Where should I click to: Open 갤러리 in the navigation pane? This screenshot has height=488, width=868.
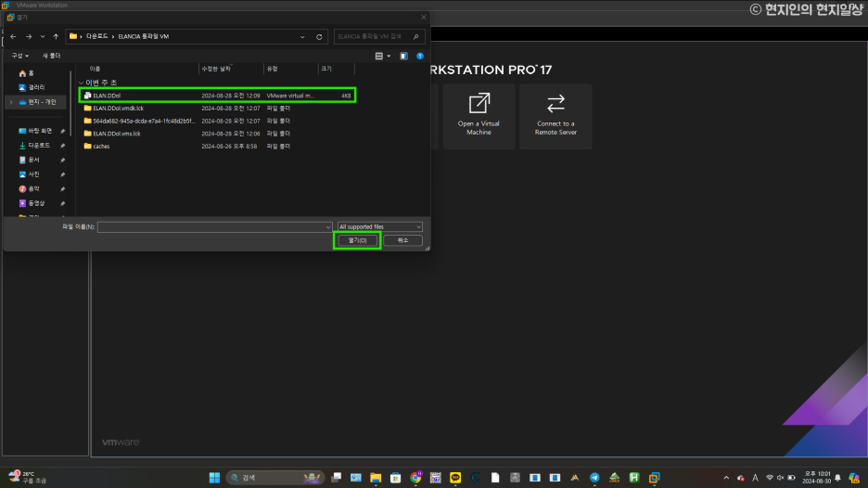[32, 87]
